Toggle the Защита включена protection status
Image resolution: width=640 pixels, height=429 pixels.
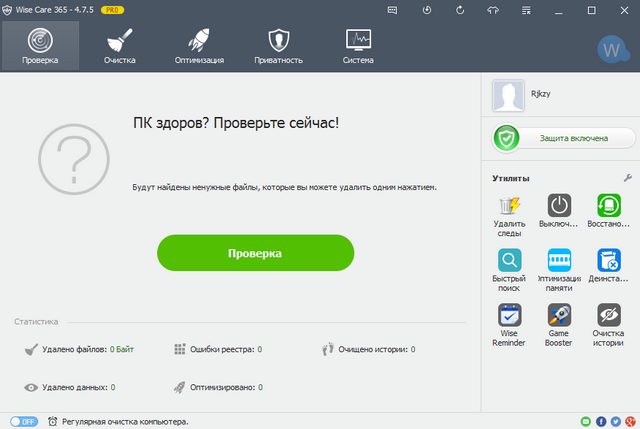pyautogui.click(x=564, y=139)
